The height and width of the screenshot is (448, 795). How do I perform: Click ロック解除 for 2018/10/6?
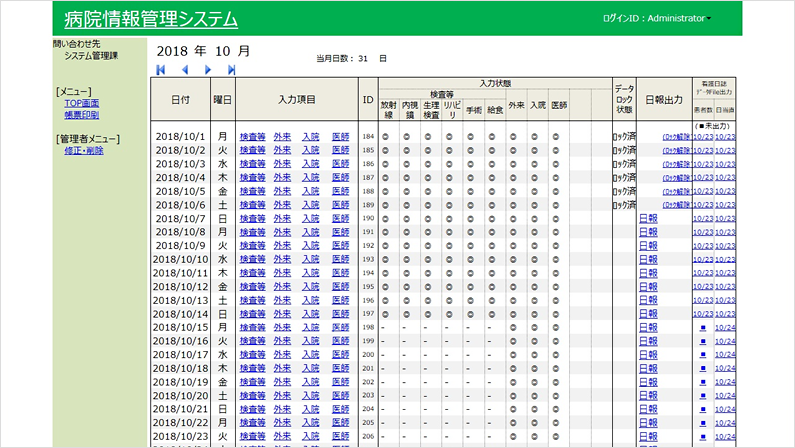[677, 205]
